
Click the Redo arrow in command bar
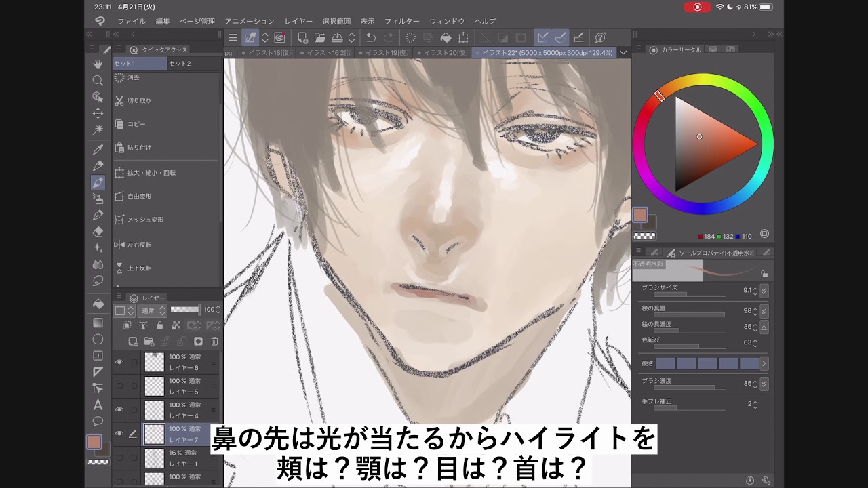pos(388,38)
